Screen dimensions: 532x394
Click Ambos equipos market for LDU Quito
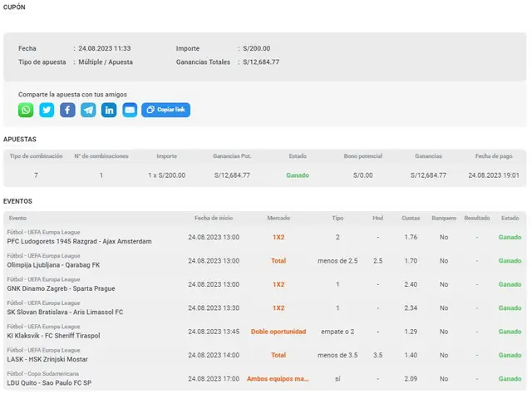[x=278, y=379]
